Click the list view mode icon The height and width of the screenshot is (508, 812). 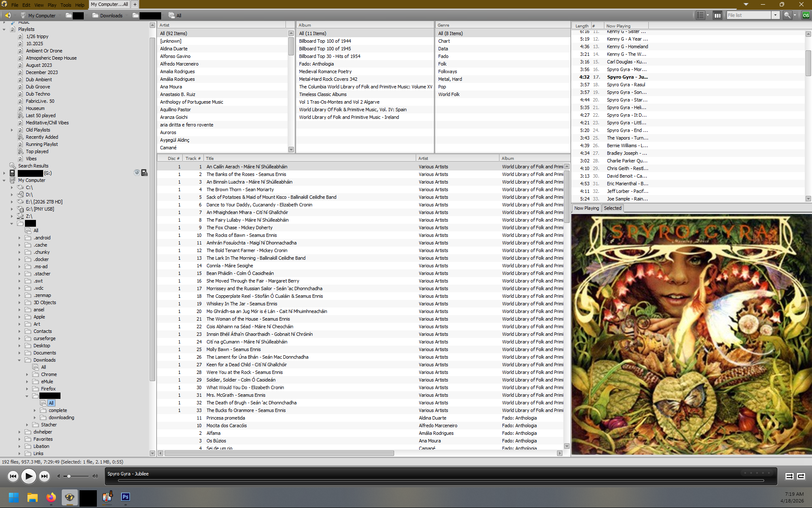(700, 15)
